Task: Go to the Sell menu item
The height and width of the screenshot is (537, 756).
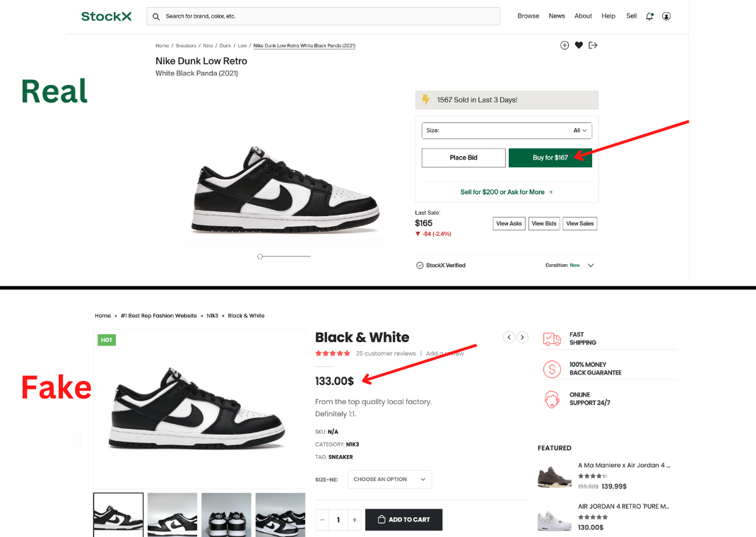Action: (631, 16)
